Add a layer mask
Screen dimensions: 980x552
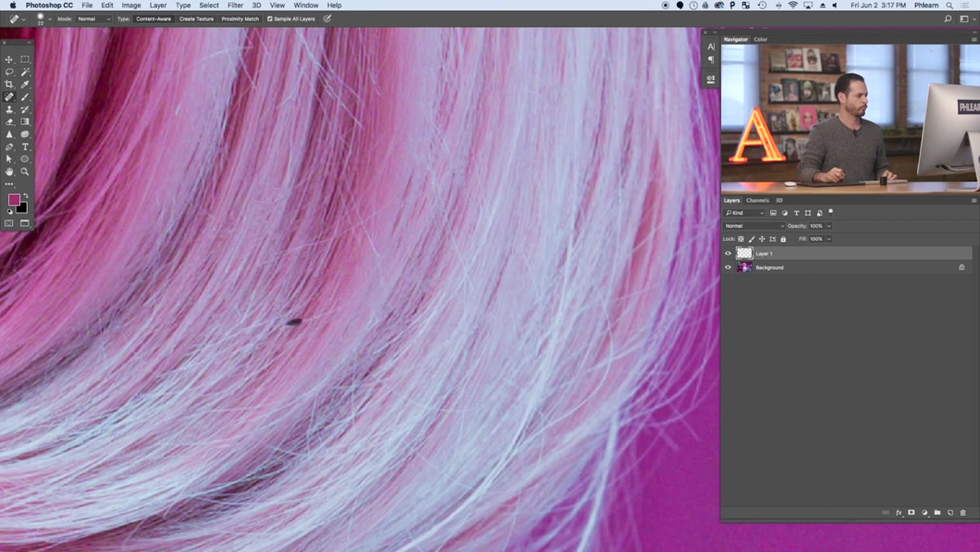coord(911,513)
